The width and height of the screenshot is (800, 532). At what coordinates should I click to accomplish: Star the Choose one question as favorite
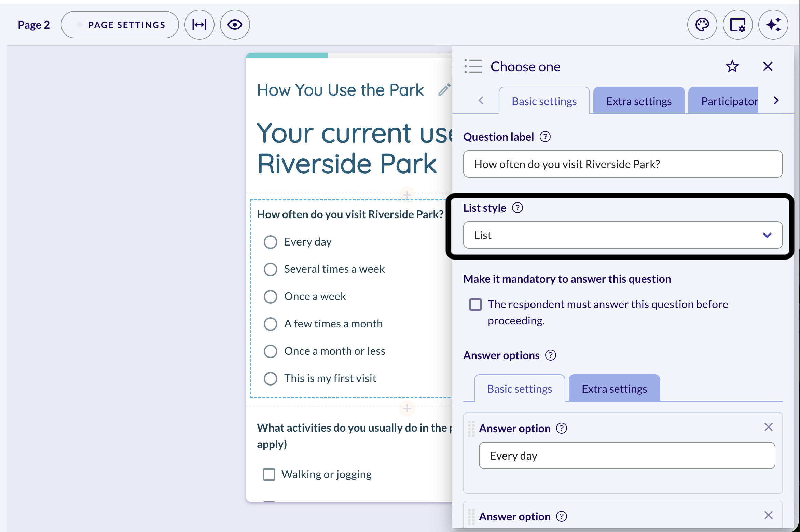point(732,66)
